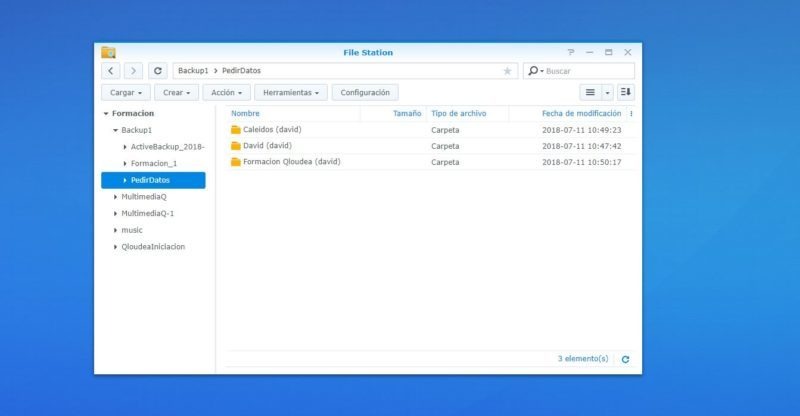Select Formacion Qloudea (david) folder name
Viewport: 800px width, 416px height.
pyautogui.click(x=291, y=162)
